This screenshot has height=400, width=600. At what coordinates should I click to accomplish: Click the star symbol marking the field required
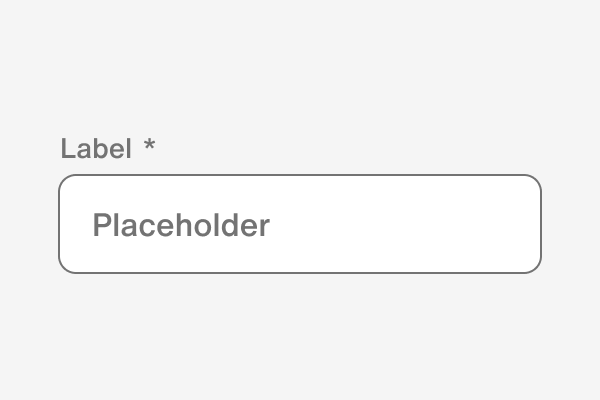(x=149, y=147)
